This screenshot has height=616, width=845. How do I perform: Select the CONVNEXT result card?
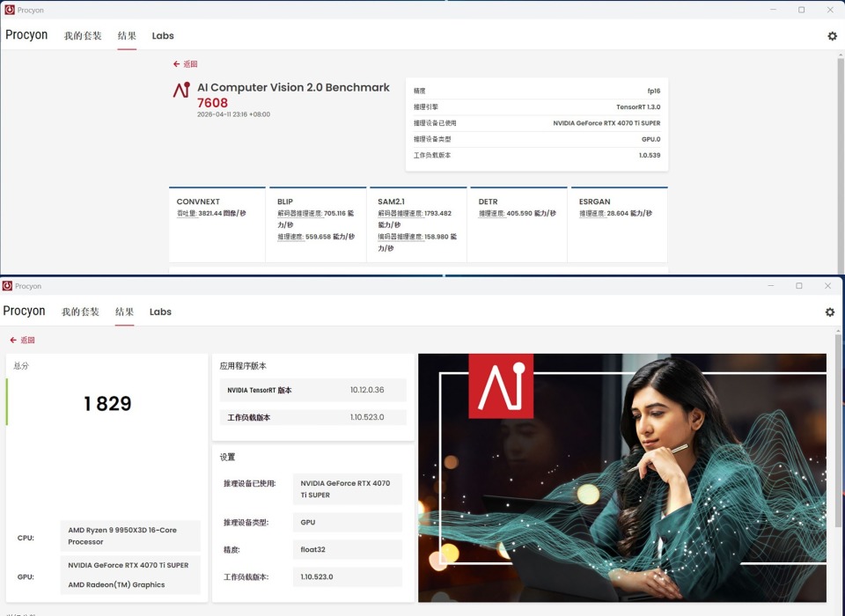(217, 224)
